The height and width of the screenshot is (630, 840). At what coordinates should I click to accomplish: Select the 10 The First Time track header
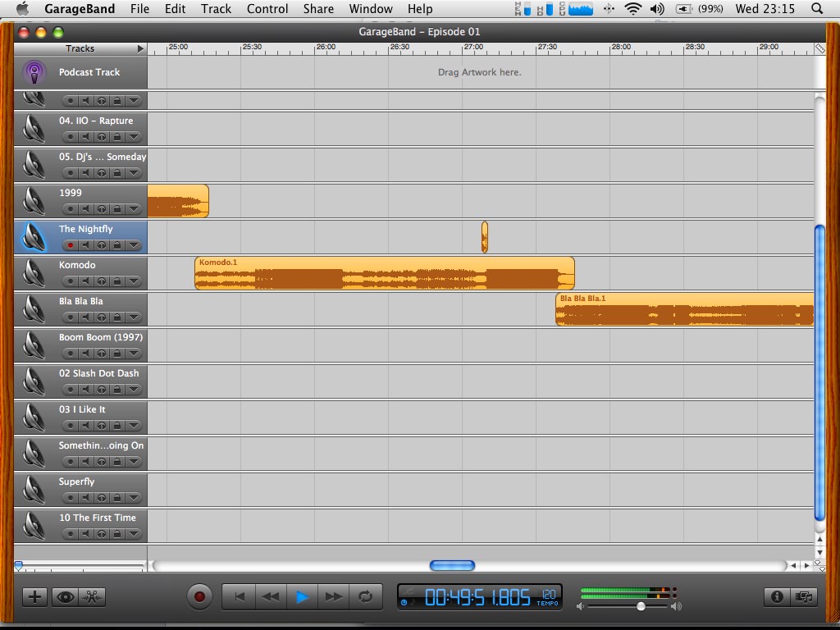80,526
